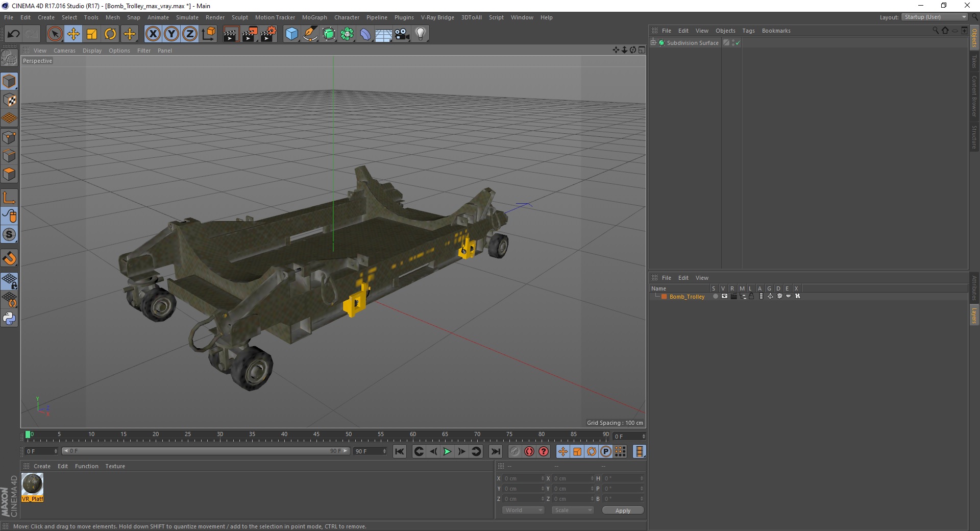Open material manager Function menu
This screenshot has height=531, width=980.
[87, 466]
